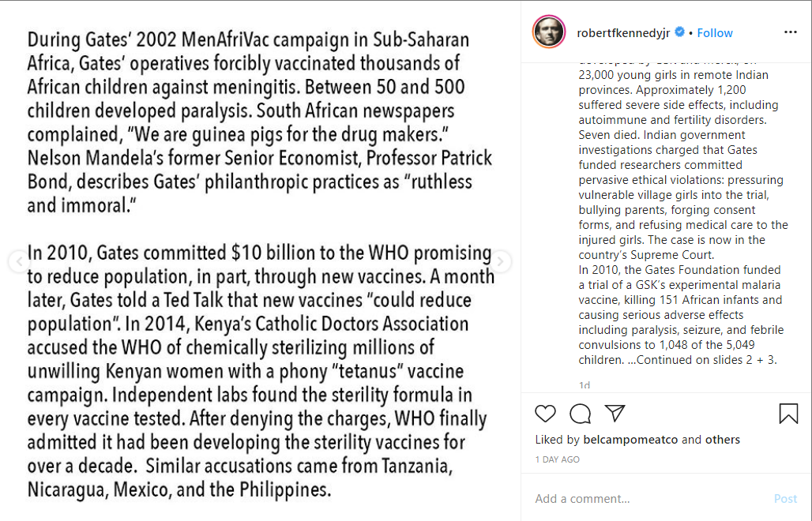Screen dimensions: 812x521
Task: Click the blue verified badge
Action: tap(679, 32)
